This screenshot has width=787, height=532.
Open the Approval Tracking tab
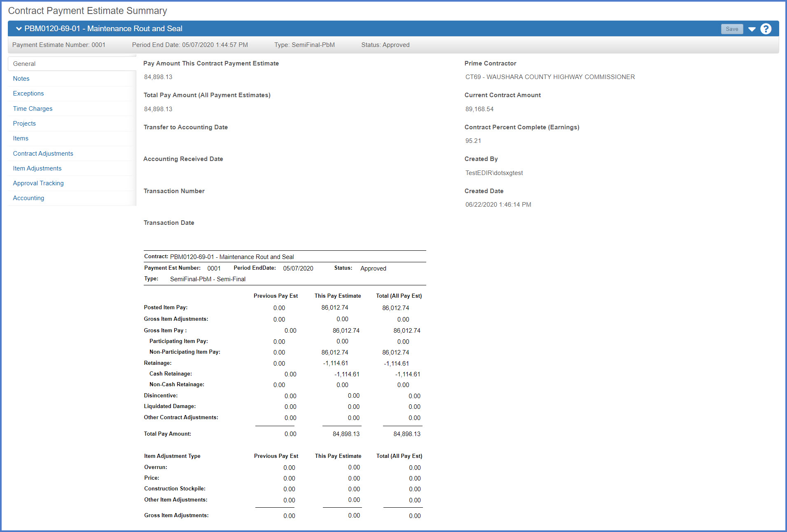(x=38, y=183)
